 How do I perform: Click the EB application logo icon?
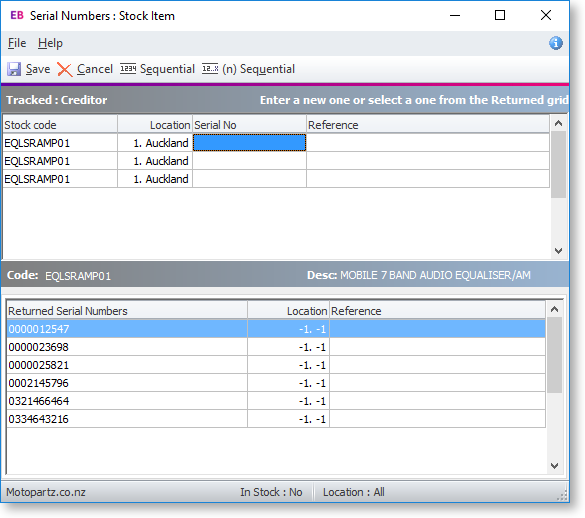pos(17,15)
